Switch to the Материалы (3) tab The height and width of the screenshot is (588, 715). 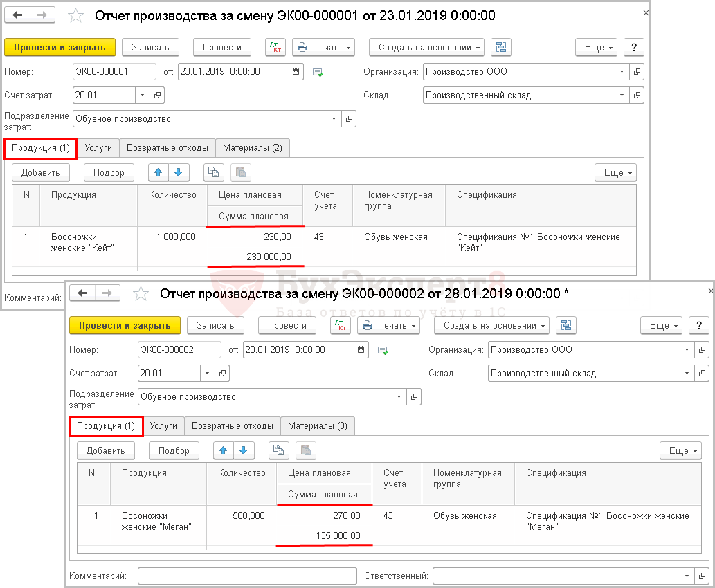318,426
